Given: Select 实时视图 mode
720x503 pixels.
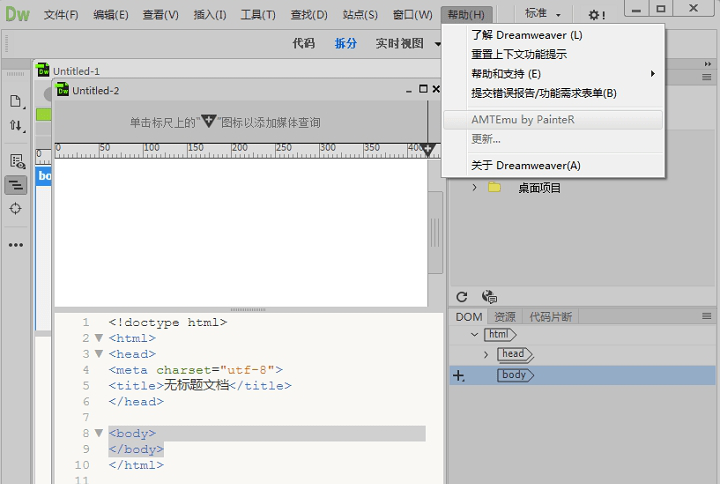Looking at the screenshot, I should click(399, 44).
